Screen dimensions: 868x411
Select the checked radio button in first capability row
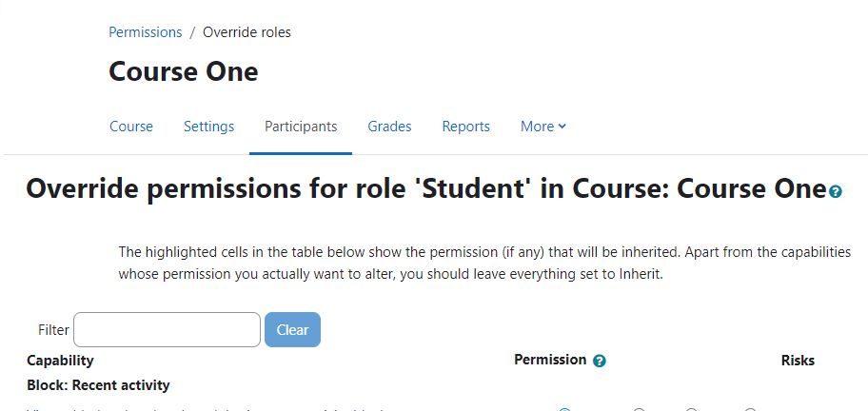pos(564,410)
